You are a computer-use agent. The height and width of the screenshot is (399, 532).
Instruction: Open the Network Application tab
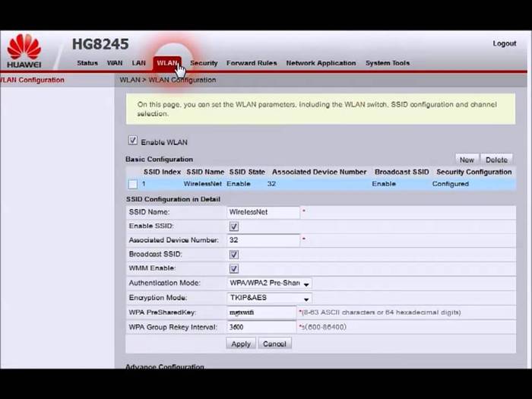[321, 63]
